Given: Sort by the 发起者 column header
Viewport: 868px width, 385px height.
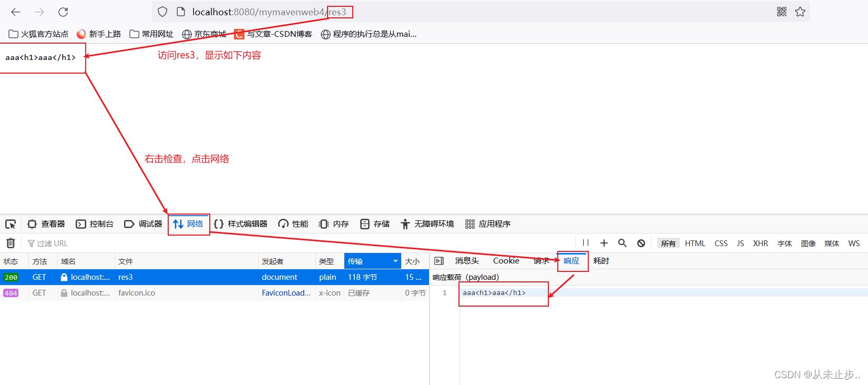Looking at the screenshot, I should (287, 261).
